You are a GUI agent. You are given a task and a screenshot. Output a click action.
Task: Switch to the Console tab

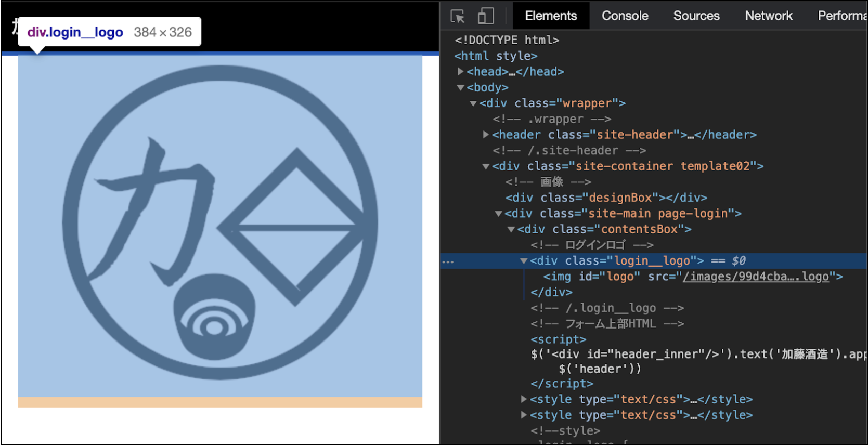pyautogui.click(x=625, y=16)
